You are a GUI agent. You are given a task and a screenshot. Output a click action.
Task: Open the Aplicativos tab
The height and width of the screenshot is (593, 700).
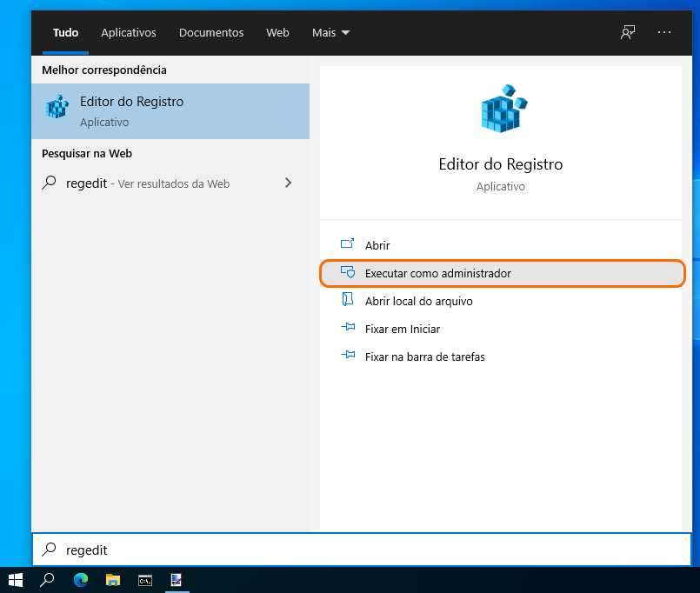(x=129, y=32)
